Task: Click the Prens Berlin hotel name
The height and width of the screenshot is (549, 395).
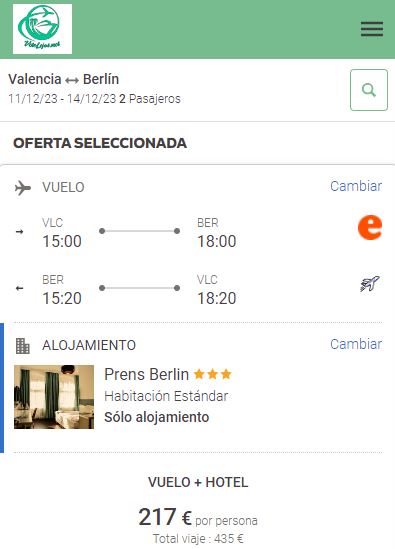Action: (x=146, y=374)
